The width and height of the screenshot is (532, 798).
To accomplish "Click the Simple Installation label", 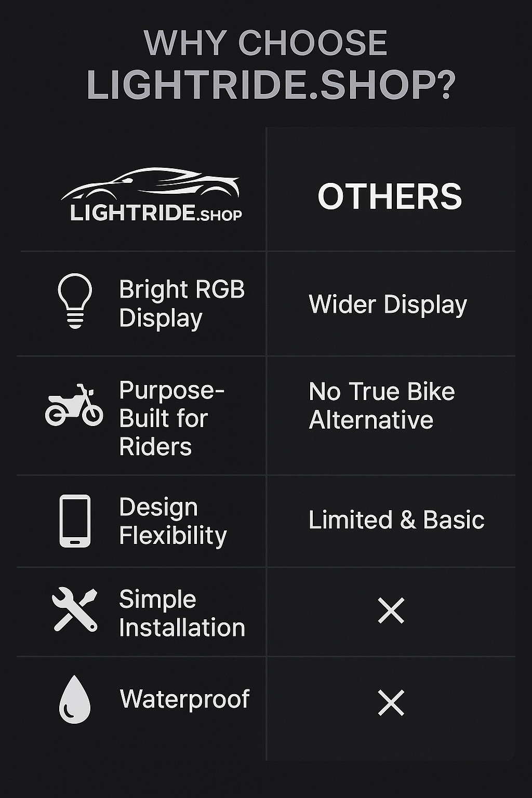I will (182, 614).
